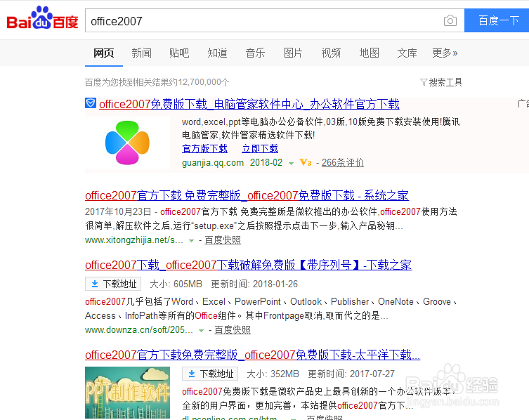
Task: Expand dropdown arrow after guanjia.qq.com 2018-02
Action: point(291,163)
